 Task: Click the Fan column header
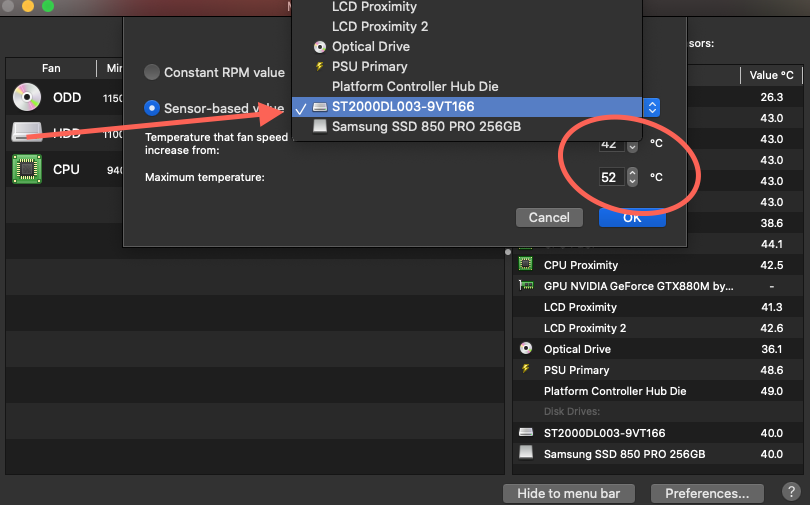pos(51,68)
